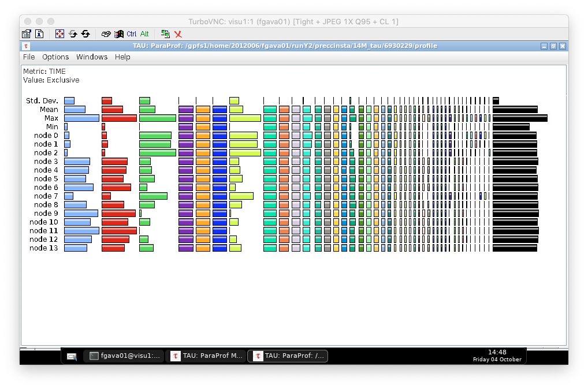Toggle the Alt key in toolbar
This screenshot has height=389, width=588.
pos(144,34)
